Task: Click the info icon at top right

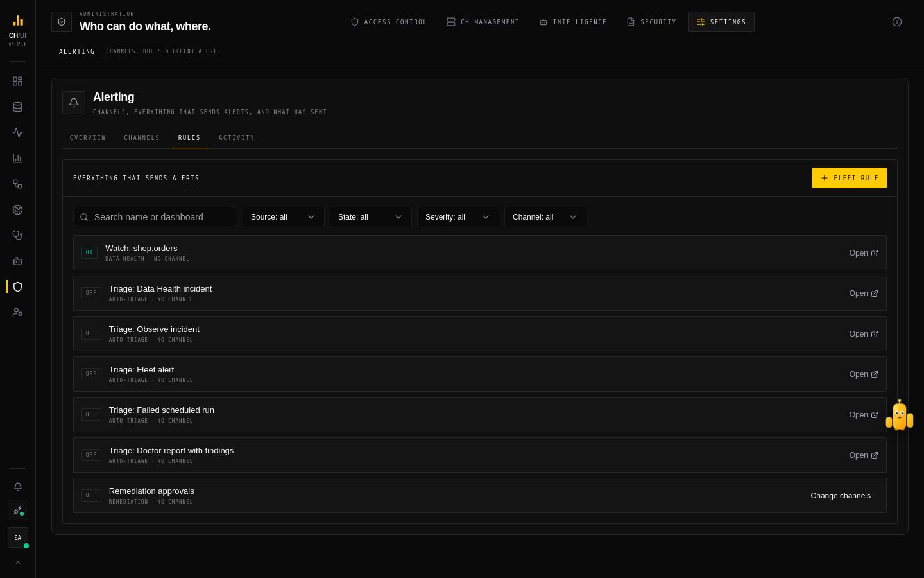Action: 897,22
